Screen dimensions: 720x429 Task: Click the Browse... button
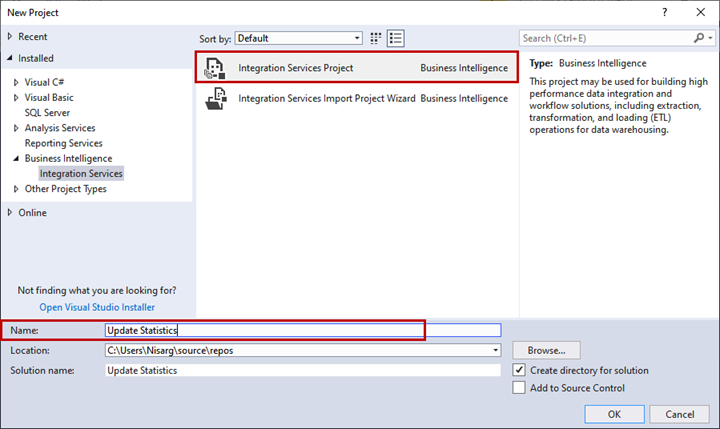[546, 350]
